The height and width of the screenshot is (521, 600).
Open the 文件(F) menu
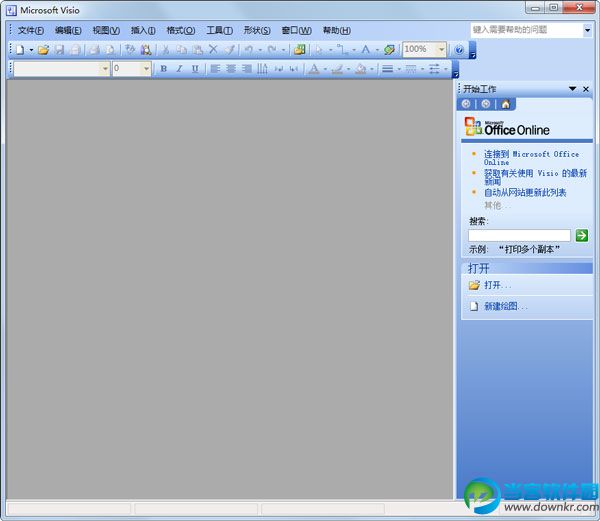[x=31, y=31]
